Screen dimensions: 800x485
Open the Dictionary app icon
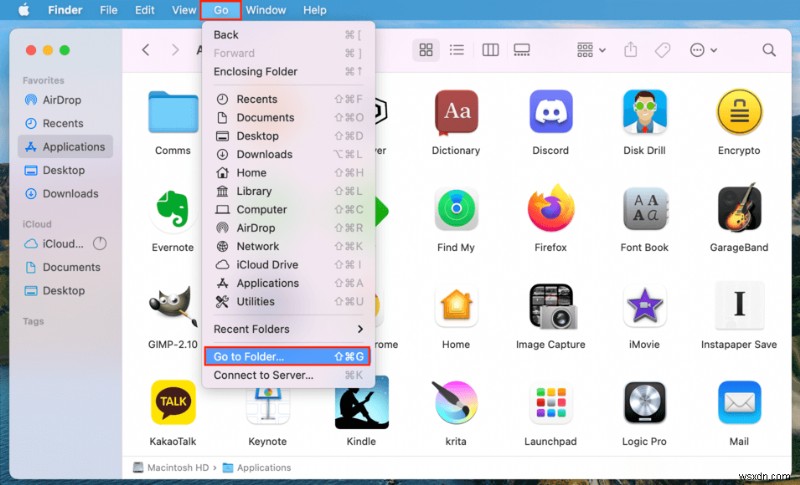456,112
